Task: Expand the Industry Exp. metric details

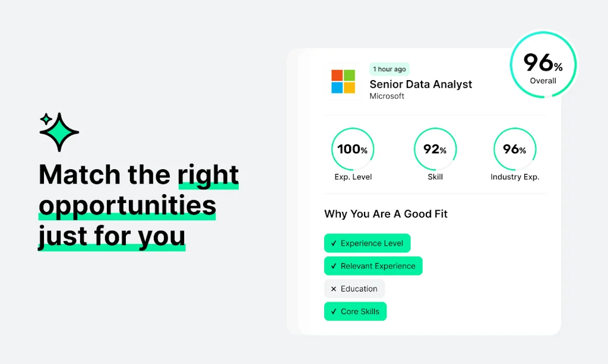Action: [x=515, y=149]
